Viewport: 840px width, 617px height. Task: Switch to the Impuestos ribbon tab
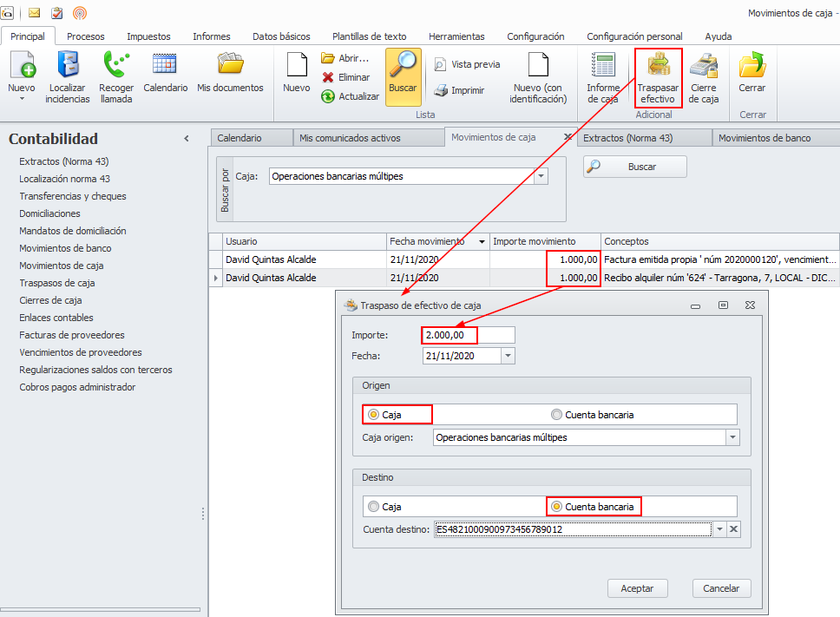[x=148, y=36]
